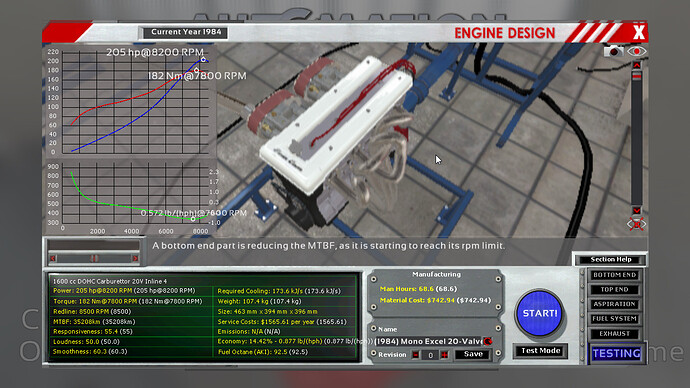Click the crossed-out eye hide icon
The height and width of the screenshot is (388, 690).
636,224
